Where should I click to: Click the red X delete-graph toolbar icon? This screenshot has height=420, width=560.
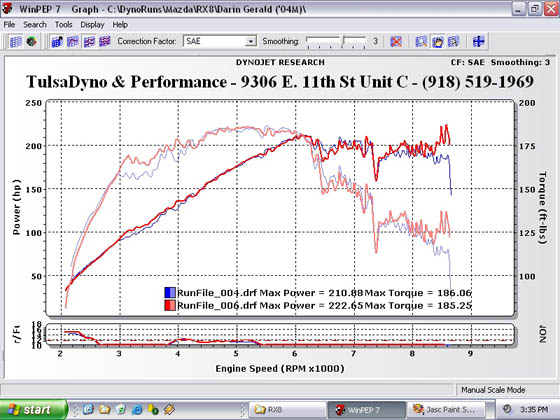396,41
